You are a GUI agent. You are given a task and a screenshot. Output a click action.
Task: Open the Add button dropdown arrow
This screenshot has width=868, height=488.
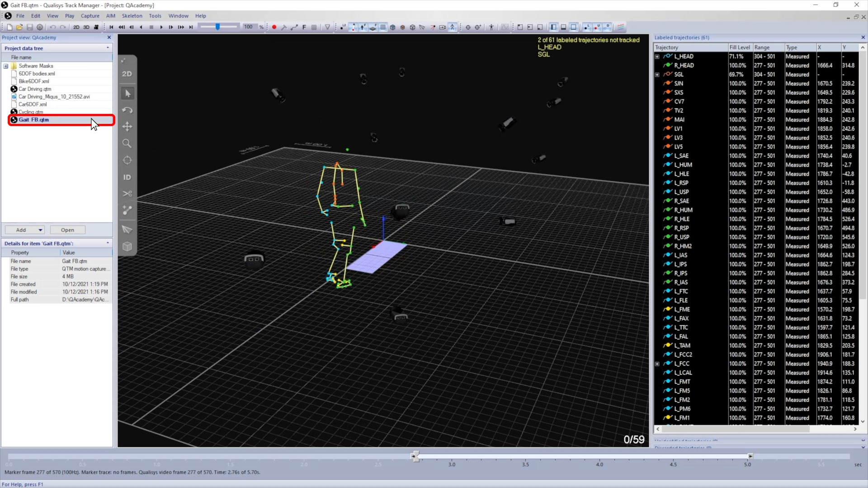40,230
